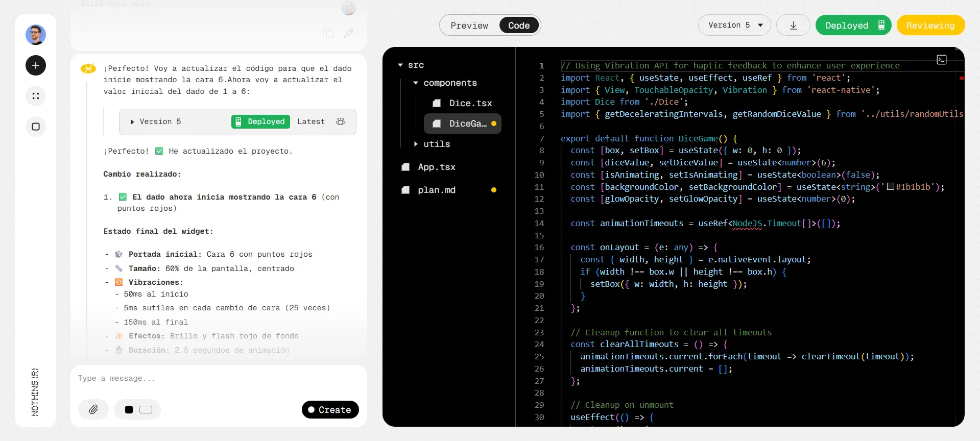Select the black filled square mode toggle

(129, 409)
